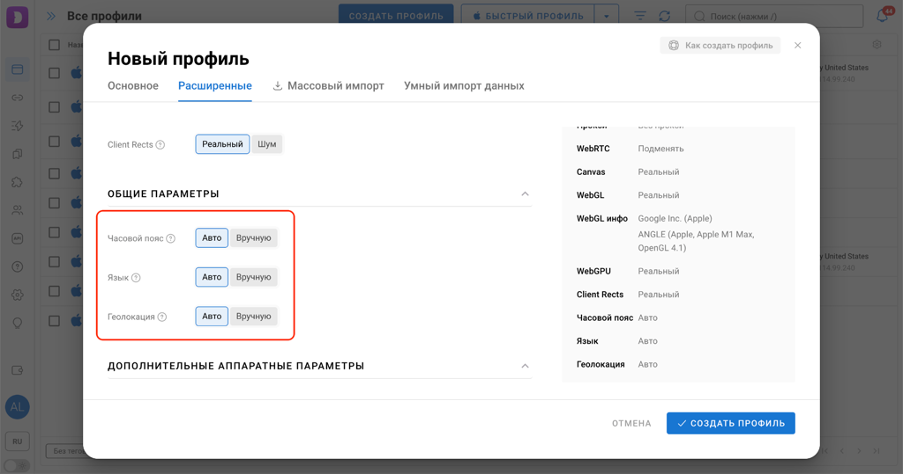The image size is (904, 474).
Task: Collapse the ОБЩИЕ ПАРАМЕТРЫ section
Action: (525, 194)
